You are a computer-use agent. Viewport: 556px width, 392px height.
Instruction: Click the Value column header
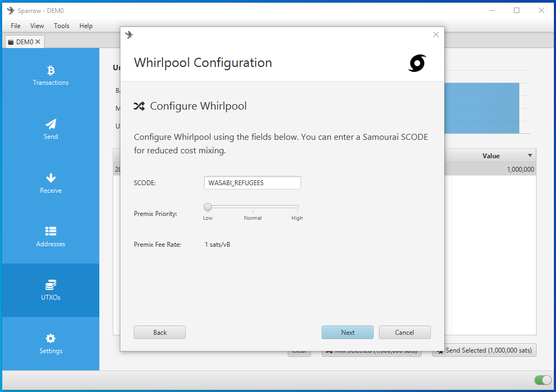coord(493,156)
